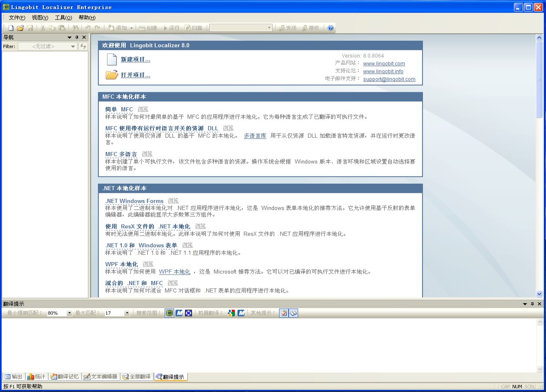
Task: Open the 帮助(H) menu
Action: pos(87,18)
